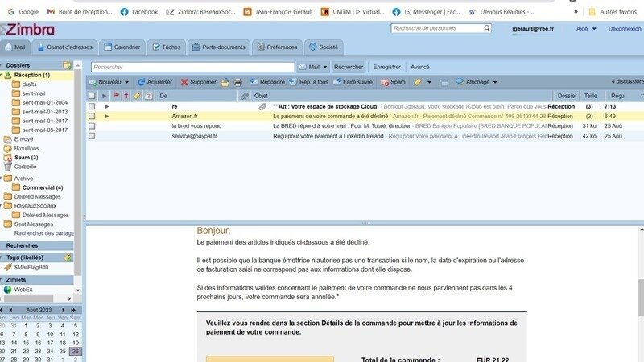Click the flag column header icon
Image resolution: width=644 pixels, height=362 pixels.
click(x=116, y=96)
